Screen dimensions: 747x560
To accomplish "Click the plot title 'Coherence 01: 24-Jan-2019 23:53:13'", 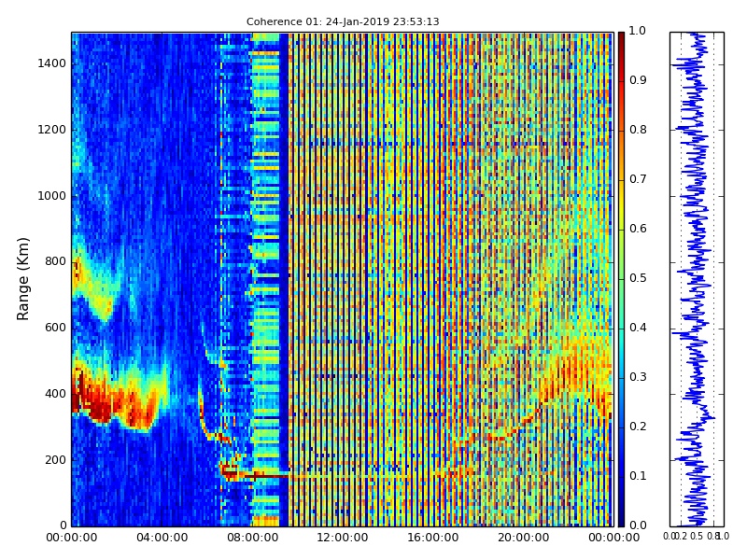I will point(343,21).
